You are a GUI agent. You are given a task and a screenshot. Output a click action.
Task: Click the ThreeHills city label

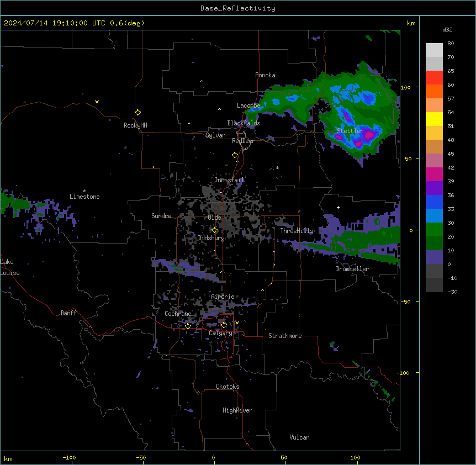coord(297,231)
